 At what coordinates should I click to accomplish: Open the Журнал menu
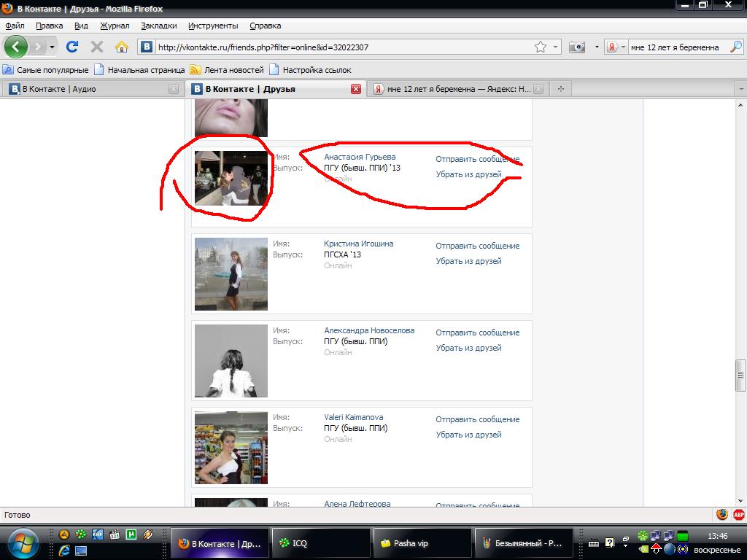[x=115, y=26]
